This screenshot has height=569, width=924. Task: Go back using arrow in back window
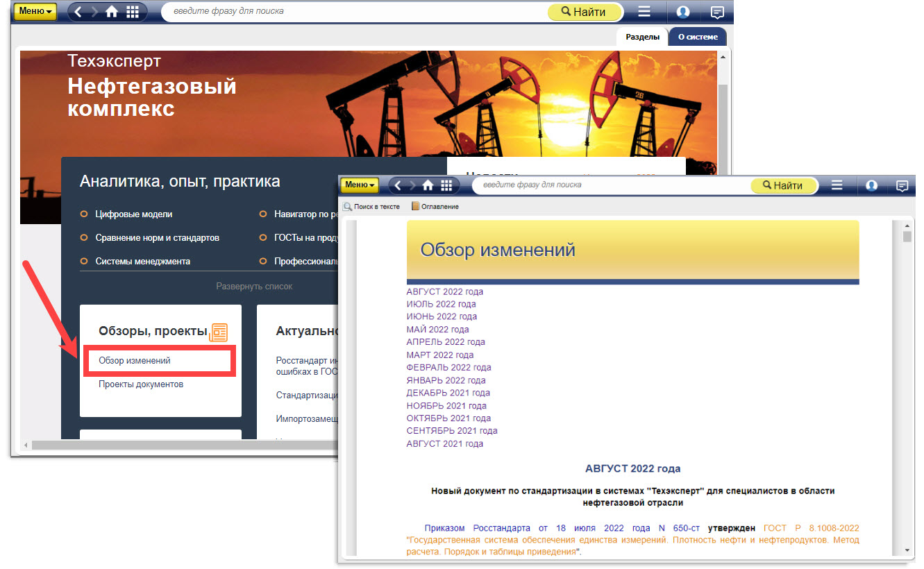(78, 12)
